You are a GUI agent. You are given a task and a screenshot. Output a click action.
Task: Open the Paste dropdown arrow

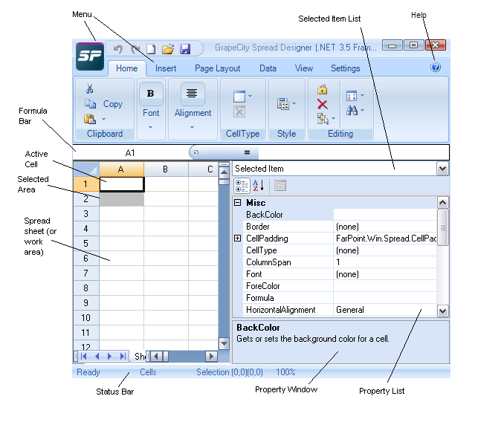pos(103,119)
